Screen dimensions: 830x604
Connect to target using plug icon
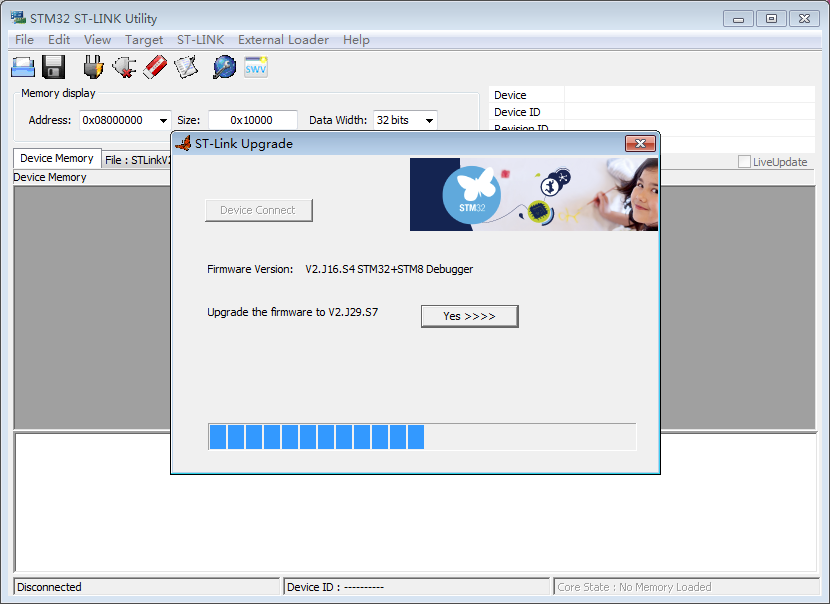[93, 67]
